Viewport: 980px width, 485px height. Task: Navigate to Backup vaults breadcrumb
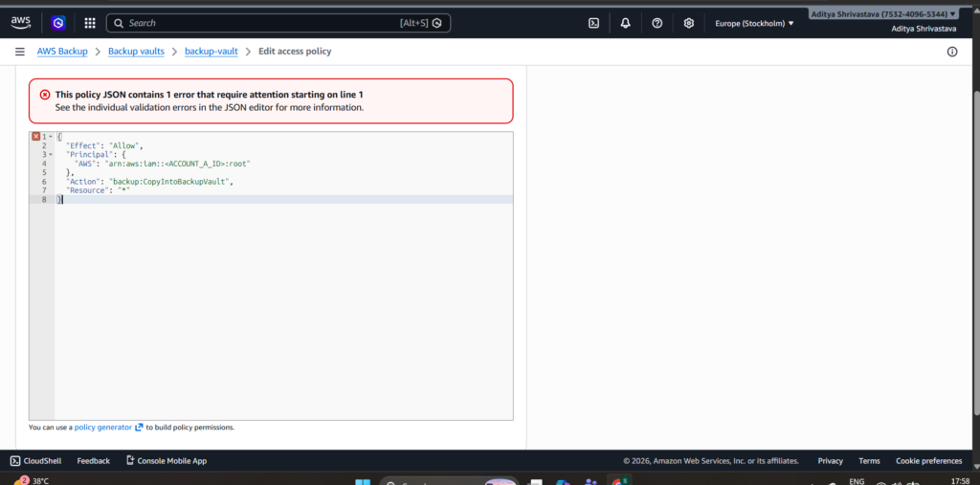(x=136, y=52)
